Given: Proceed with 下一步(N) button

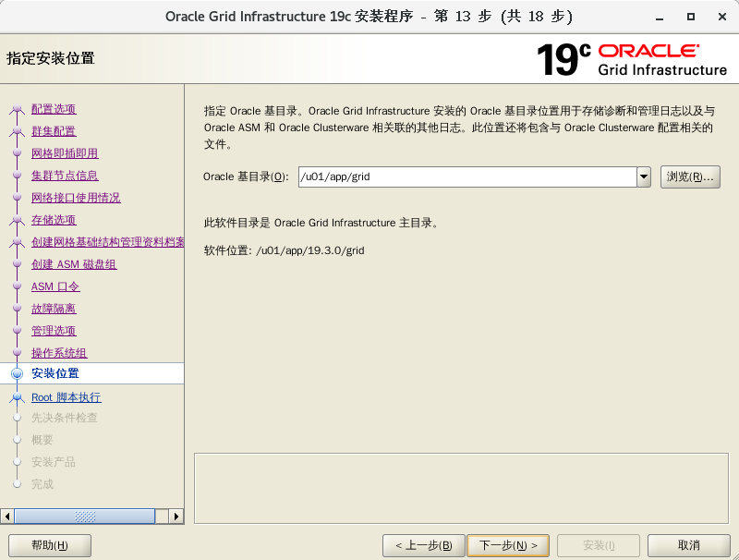Looking at the screenshot, I should click(508, 545).
